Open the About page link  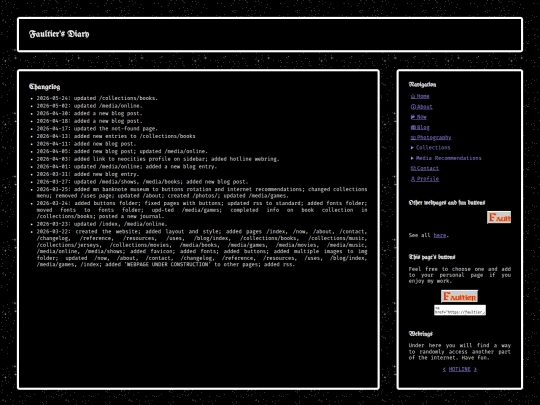click(421, 107)
